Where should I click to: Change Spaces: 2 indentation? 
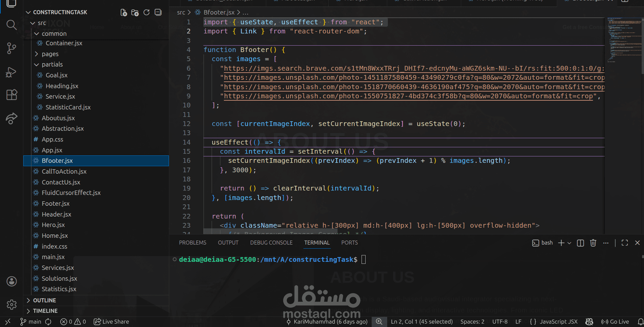tap(472, 322)
